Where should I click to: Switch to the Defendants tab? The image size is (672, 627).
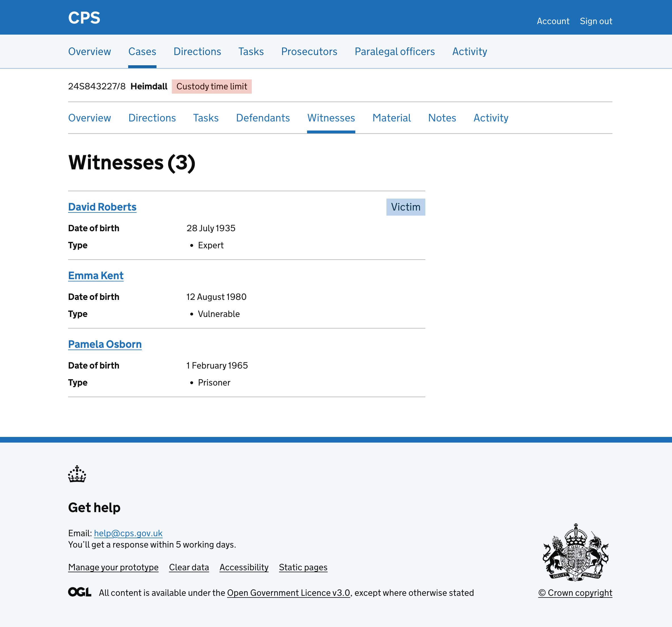click(263, 118)
